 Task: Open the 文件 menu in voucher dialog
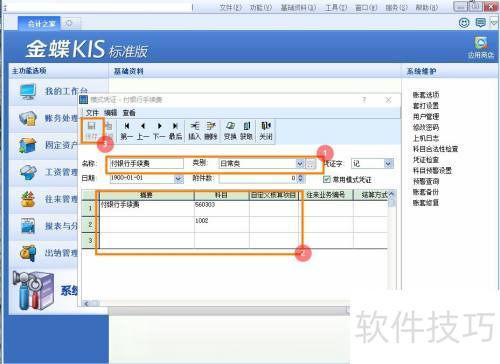tap(92, 113)
